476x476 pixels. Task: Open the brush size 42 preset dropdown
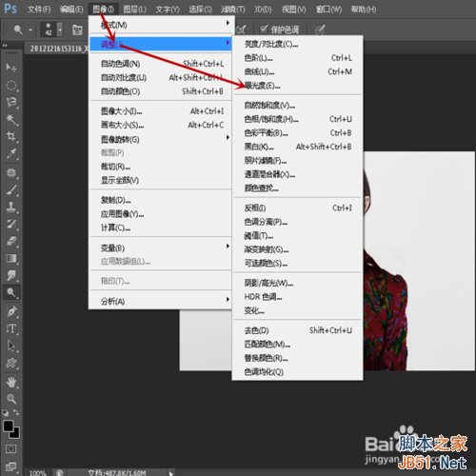tap(60, 30)
